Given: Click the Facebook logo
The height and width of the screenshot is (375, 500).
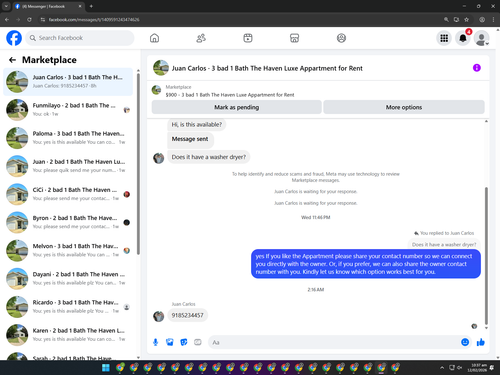Looking at the screenshot, I should 14,38.
